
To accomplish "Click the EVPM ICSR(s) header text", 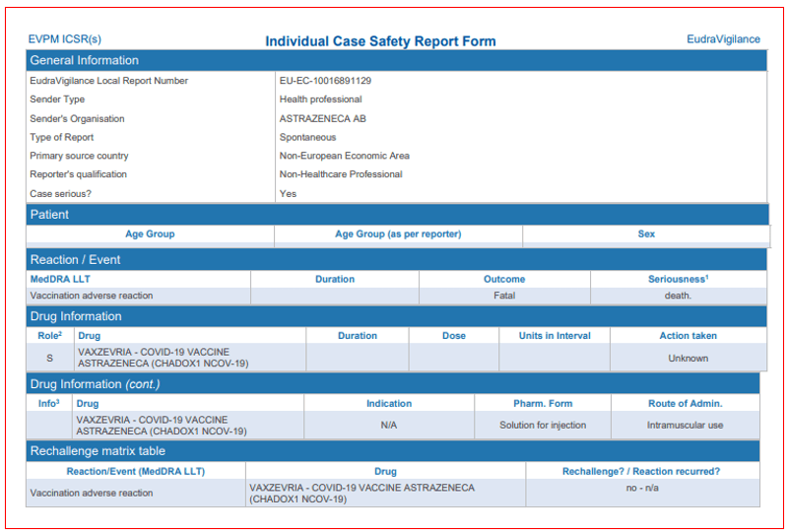I will [x=64, y=39].
